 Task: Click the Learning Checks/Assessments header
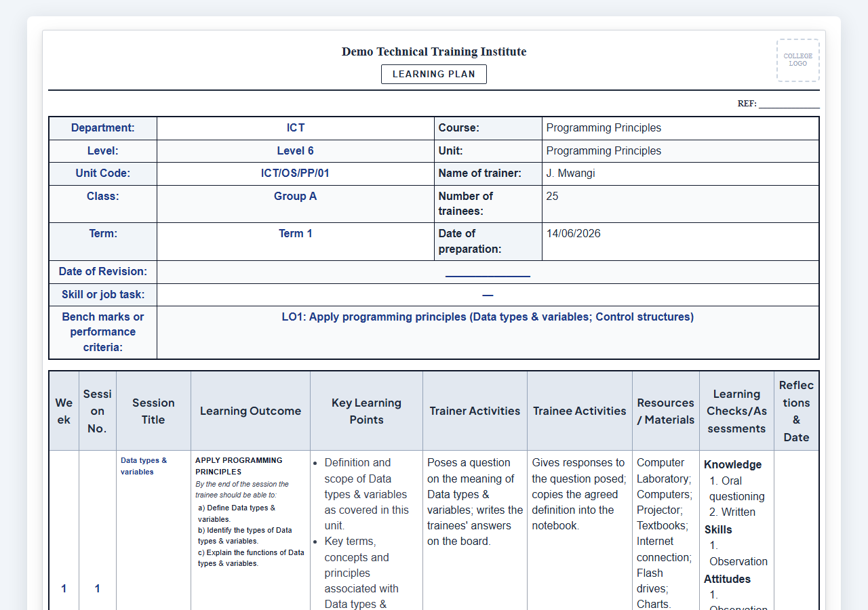pyautogui.click(x=736, y=411)
